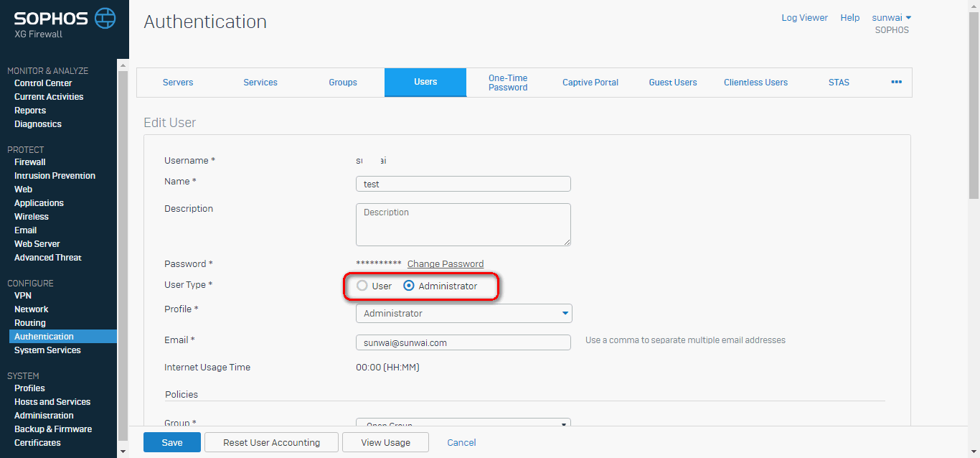
Task: Click the page scrollbar up arrow
Action: (974, 6)
